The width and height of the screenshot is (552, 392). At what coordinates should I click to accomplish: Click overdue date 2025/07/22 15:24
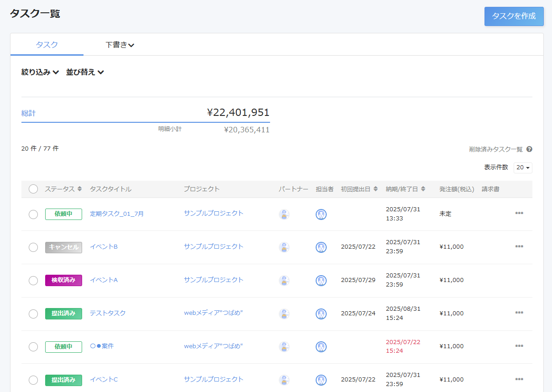[x=403, y=346]
